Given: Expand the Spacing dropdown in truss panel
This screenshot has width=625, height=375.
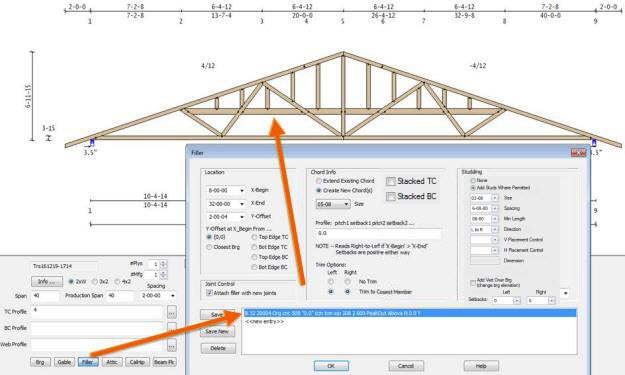Looking at the screenshot, I should click(173, 296).
